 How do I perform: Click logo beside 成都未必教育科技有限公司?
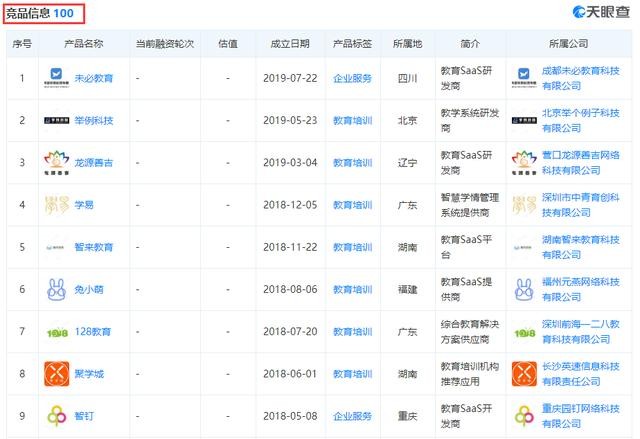524,78
